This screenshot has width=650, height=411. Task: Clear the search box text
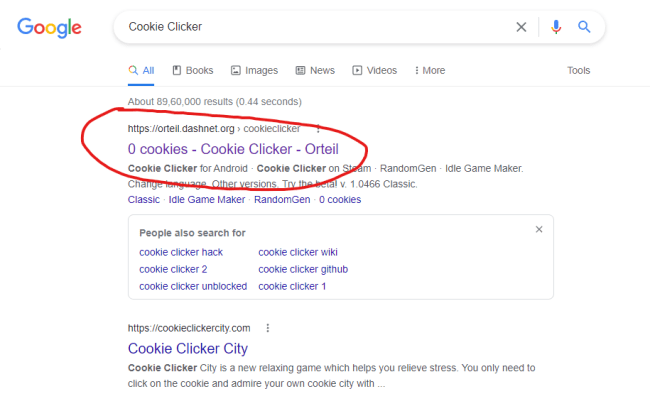click(521, 27)
